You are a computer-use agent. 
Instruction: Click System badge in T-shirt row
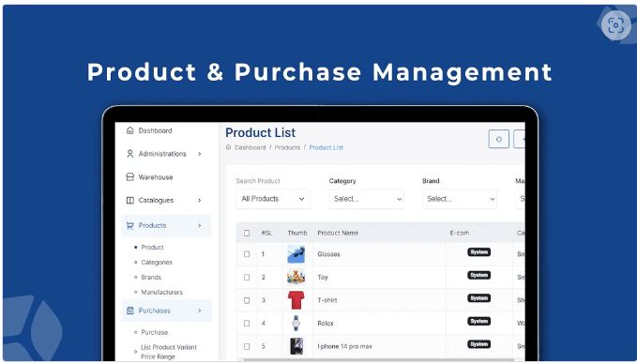tap(479, 298)
